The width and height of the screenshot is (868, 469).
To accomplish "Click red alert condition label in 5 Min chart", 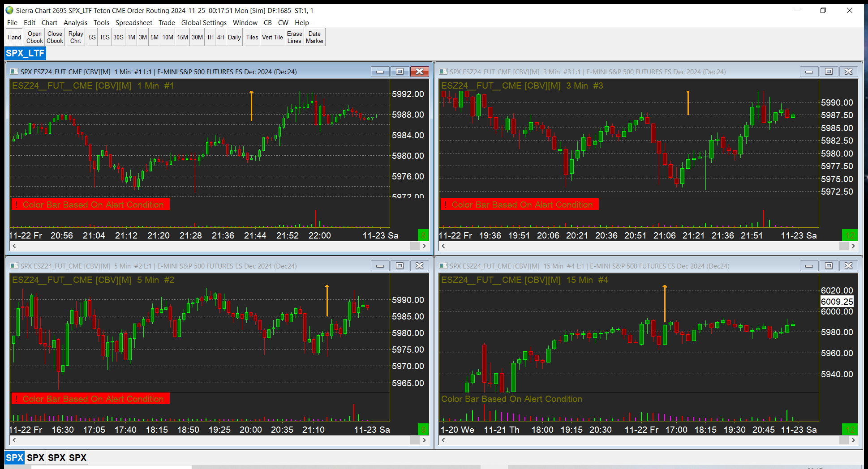I will coord(90,399).
